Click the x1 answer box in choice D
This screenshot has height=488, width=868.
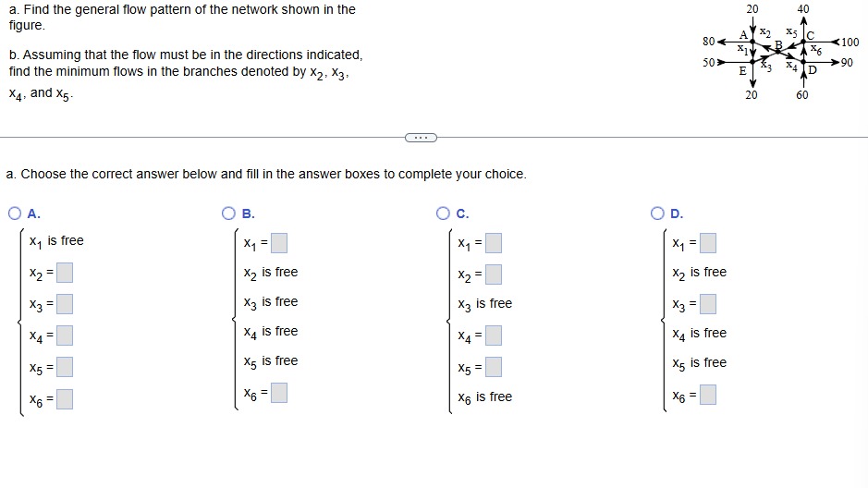point(708,243)
